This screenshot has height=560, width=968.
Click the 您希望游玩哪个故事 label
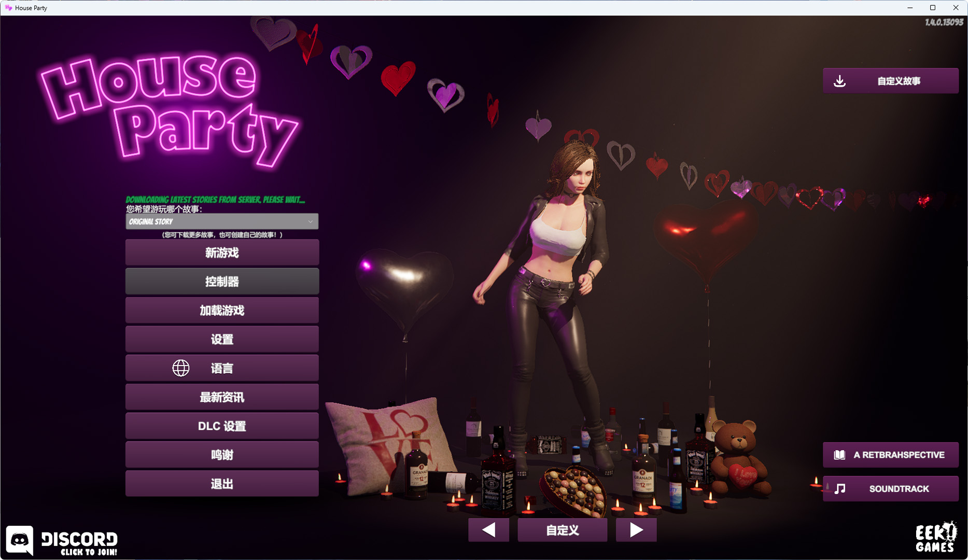[x=164, y=209]
